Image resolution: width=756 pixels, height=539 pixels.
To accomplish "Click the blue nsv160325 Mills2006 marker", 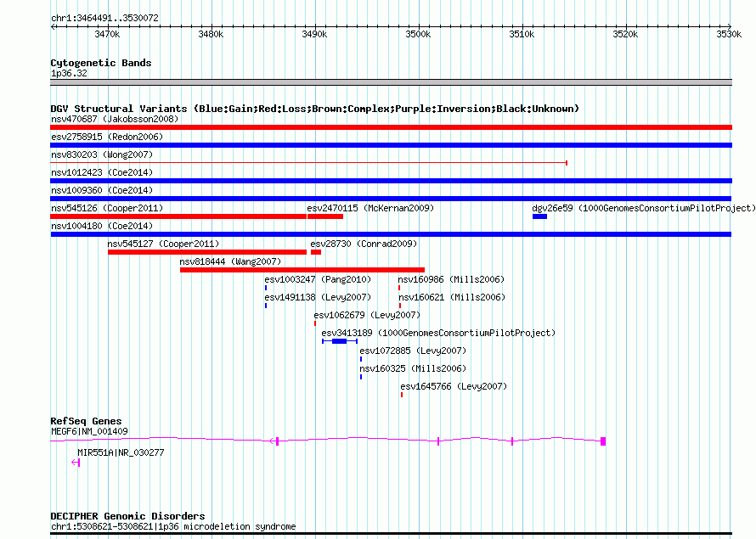I will (x=361, y=377).
